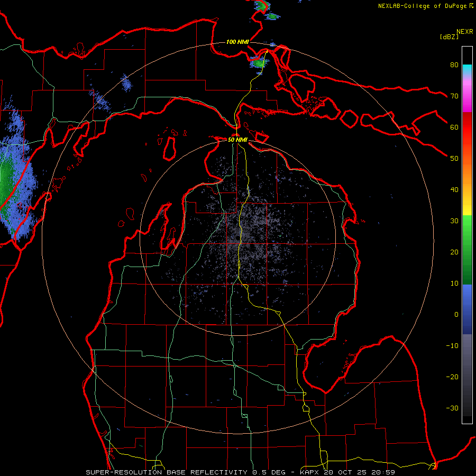
Task: Click the Super-Resolution Base Reflectivity caption
Action: pos(241,472)
